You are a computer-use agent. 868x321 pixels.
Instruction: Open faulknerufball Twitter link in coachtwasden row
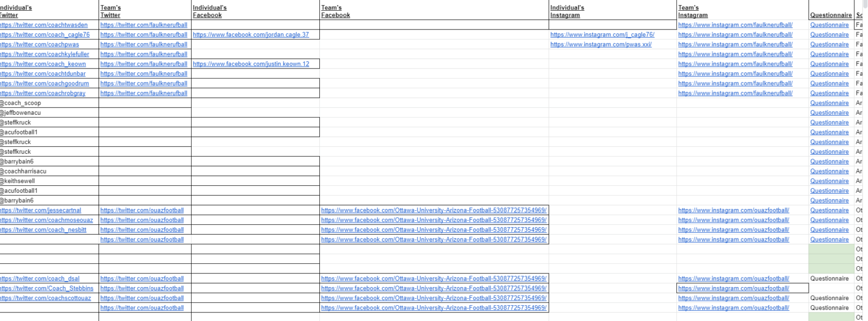144,25
